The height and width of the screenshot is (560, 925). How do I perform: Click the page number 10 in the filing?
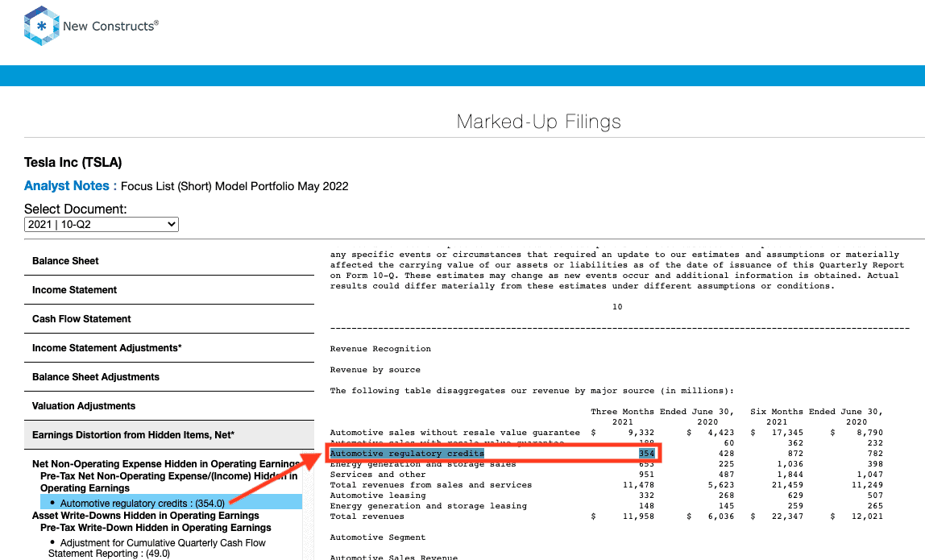tap(617, 307)
